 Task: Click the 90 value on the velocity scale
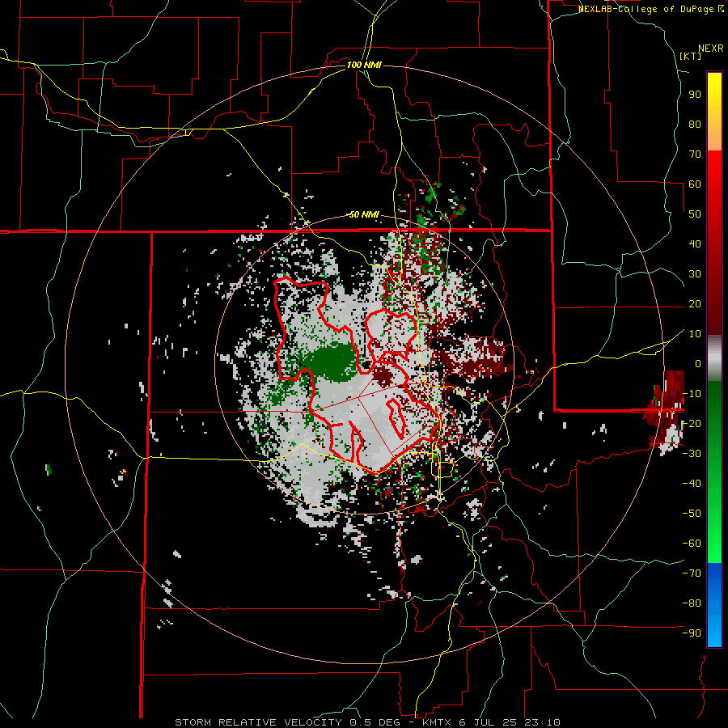tap(695, 95)
